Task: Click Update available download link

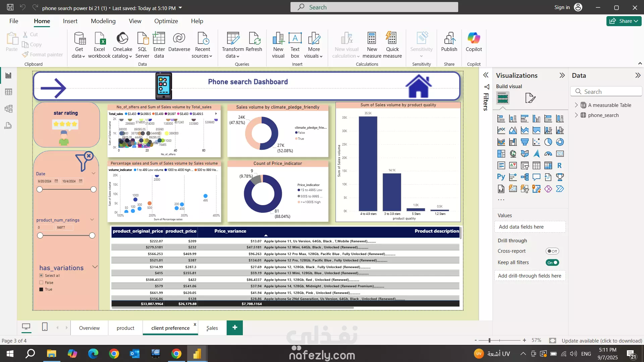Action: pos(602,341)
